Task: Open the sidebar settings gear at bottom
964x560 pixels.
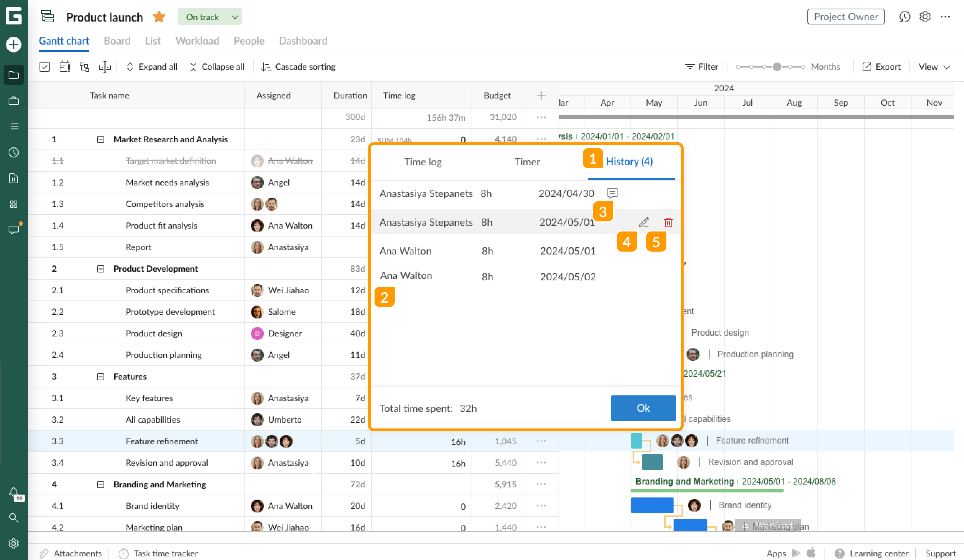Action: [14, 543]
